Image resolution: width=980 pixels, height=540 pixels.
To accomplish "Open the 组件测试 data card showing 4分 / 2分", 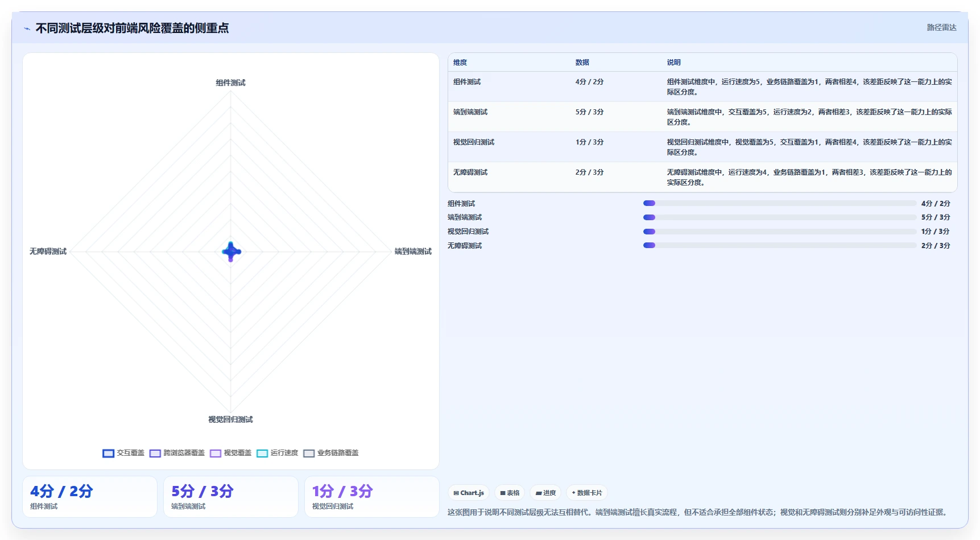I will point(90,497).
